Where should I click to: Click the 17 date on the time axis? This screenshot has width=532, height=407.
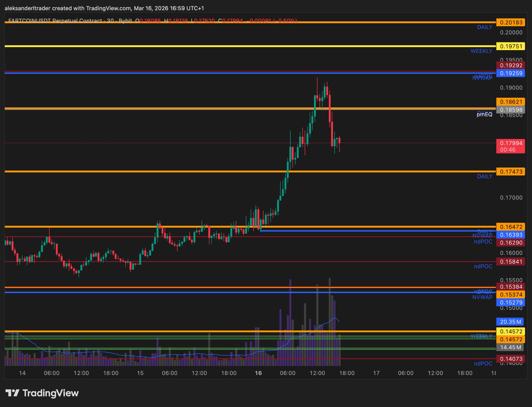(x=376, y=373)
